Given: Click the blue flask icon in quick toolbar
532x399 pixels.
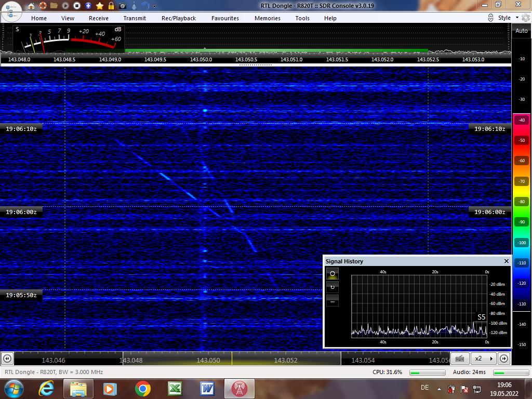Looking at the screenshot, I should click(134, 6).
